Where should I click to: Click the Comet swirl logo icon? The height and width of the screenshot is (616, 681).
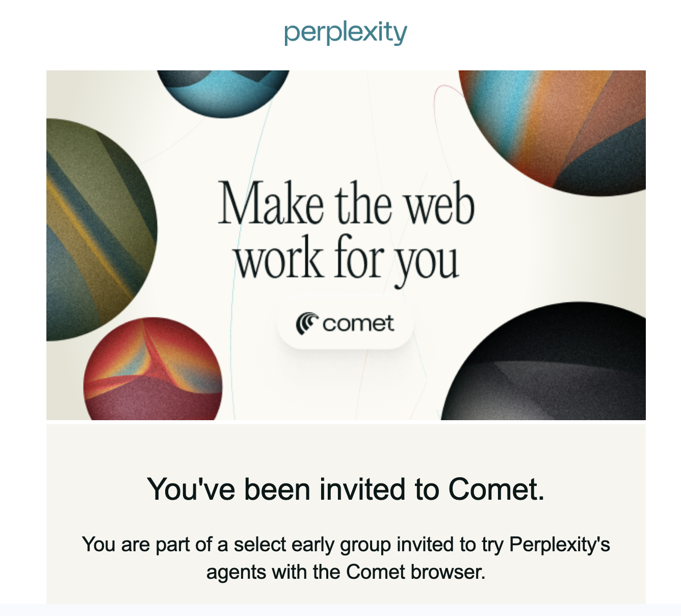tap(307, 324)
